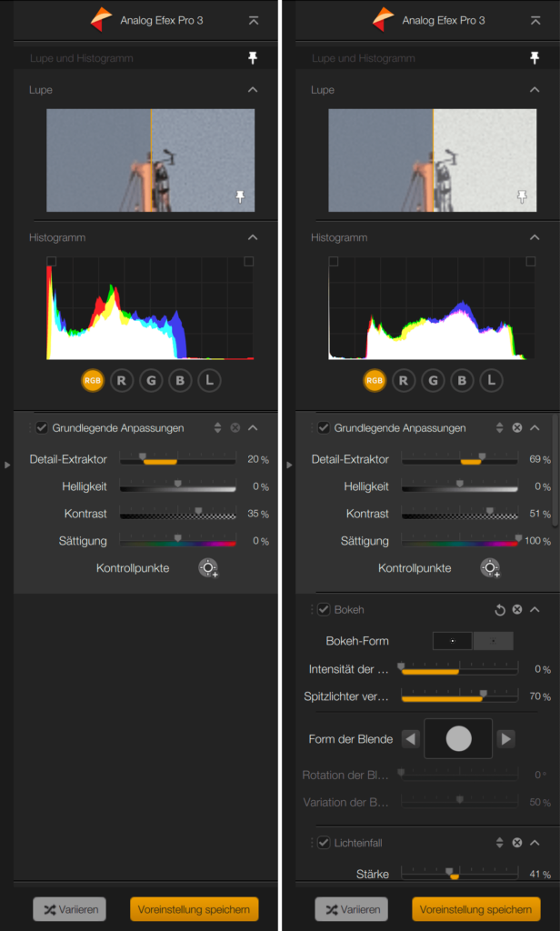Click Stärke slider under Lichteinfall
The image size is (560, 931).
click(x=460, y=874)
